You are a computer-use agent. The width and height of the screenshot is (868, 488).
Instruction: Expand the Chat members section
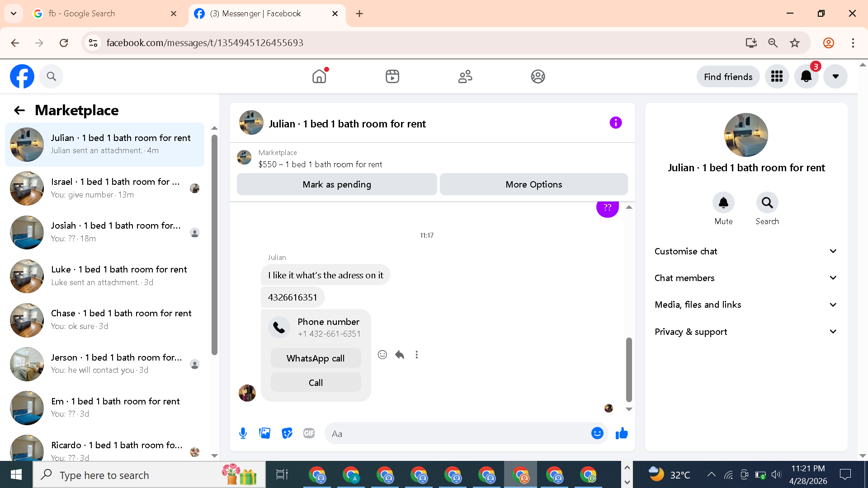(x=745, y=278)
